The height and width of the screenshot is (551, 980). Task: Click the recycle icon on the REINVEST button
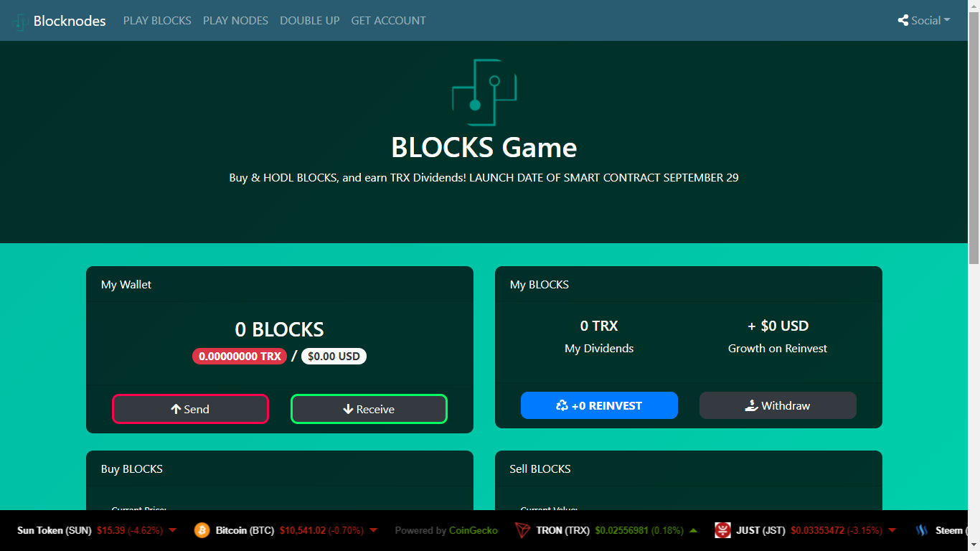[562, 405]
